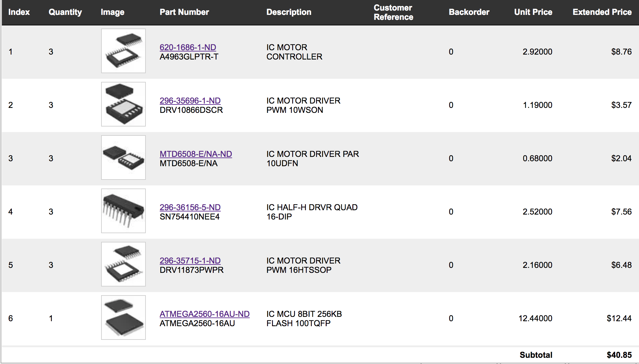The image size is (639, 364).
Task: Open the DRV10866DSCR product thumbnail
Action: pyautogui.click(x=123, y=104)
